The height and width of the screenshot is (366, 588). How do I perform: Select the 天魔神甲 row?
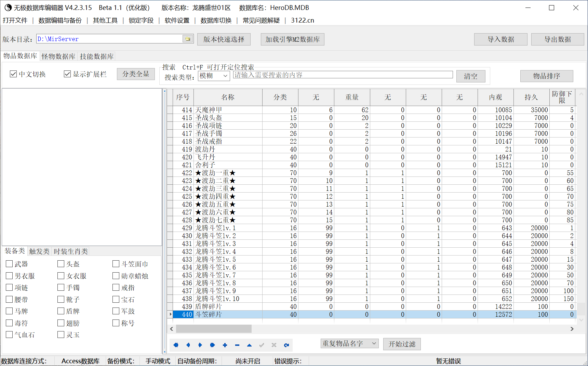372,110
